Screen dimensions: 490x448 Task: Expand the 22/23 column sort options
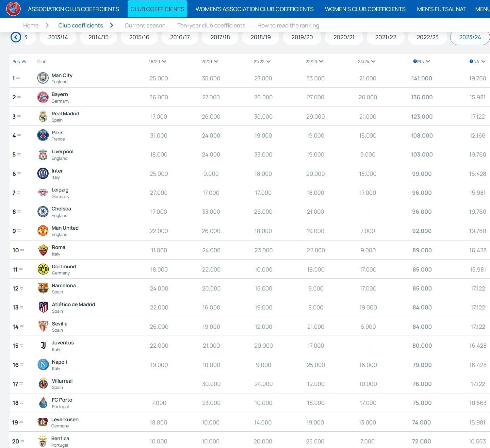[x=314, y=61]
